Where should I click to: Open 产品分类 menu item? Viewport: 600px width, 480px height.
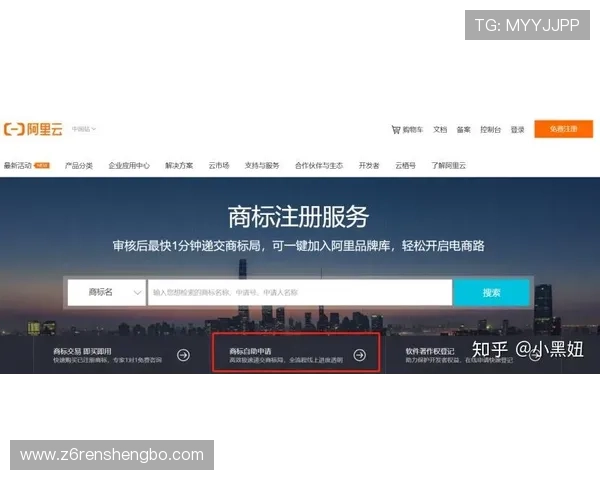tap(79, 165)
